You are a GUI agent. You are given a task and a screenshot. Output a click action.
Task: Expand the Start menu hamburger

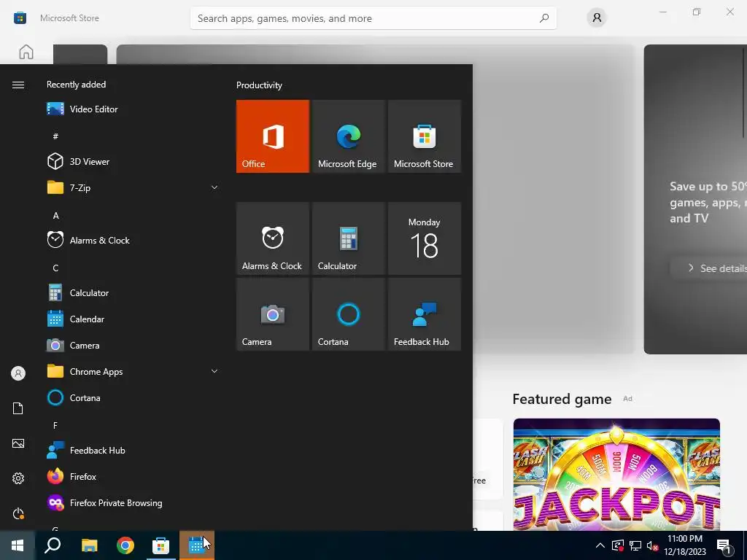coord(18,85)
